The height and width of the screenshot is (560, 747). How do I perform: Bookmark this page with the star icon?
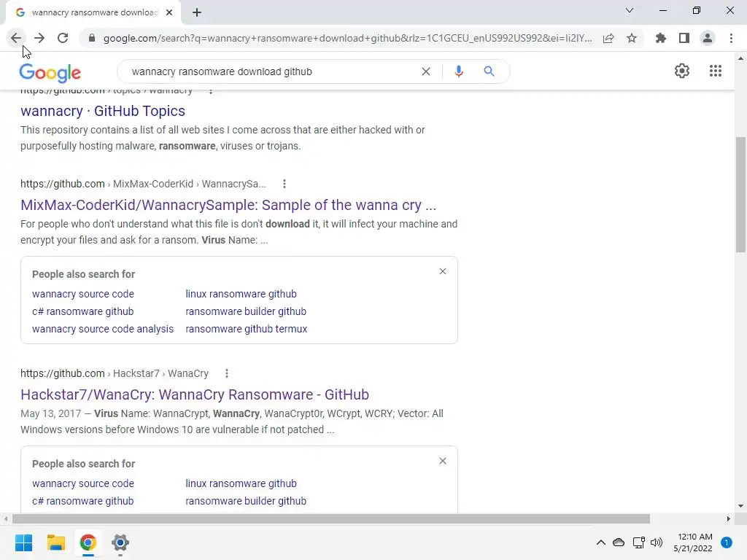[x=632, y=38]
